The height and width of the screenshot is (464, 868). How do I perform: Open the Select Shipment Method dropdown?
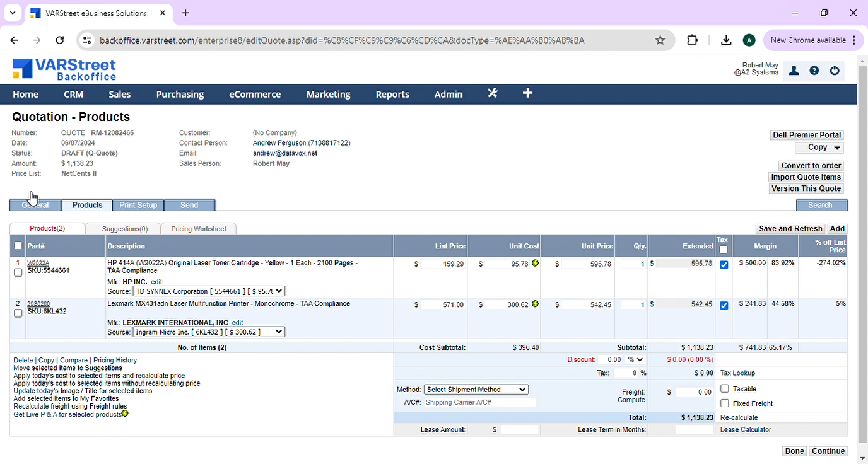pos(476,390)
